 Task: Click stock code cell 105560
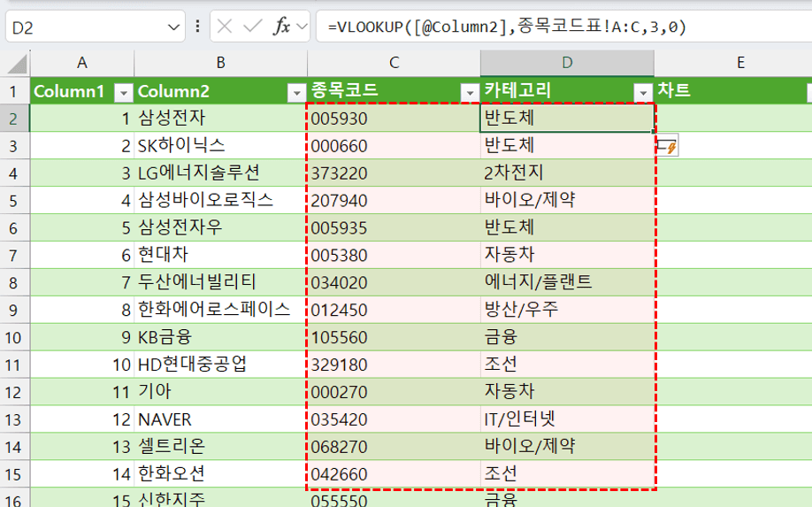[x=395, y=338]
